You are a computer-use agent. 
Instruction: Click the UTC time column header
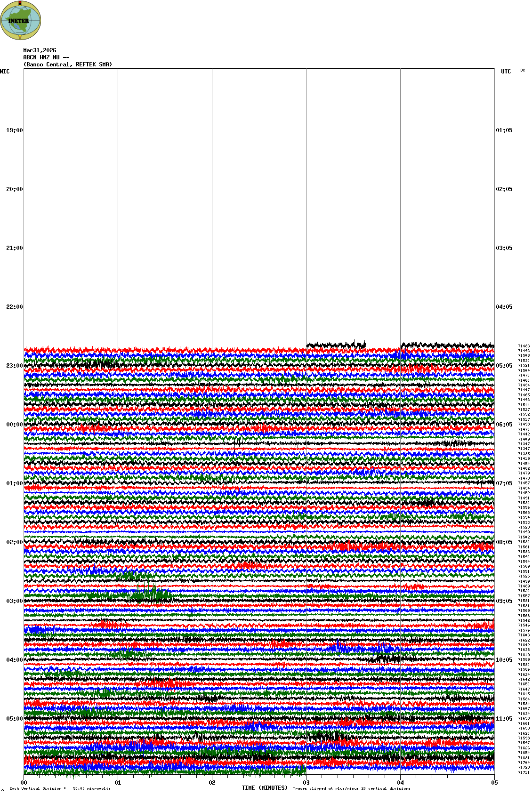[506, 72]
